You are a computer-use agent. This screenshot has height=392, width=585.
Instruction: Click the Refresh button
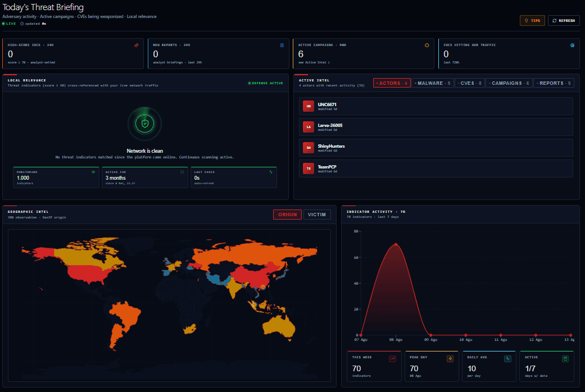click(x=564, y=21)
